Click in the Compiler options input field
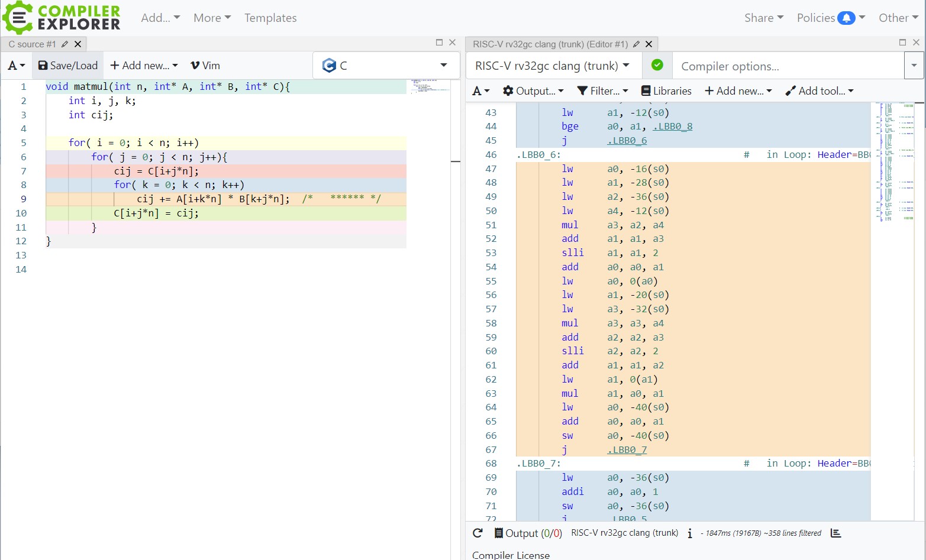The width and height of the screenshot is (926, 560). click(x=787, y=66)
